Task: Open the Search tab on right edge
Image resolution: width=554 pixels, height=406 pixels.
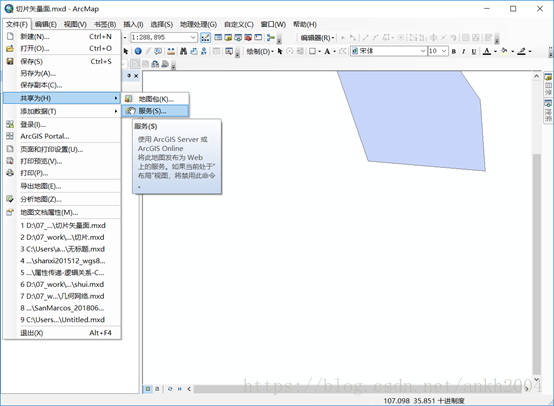Action: point(548,111)
